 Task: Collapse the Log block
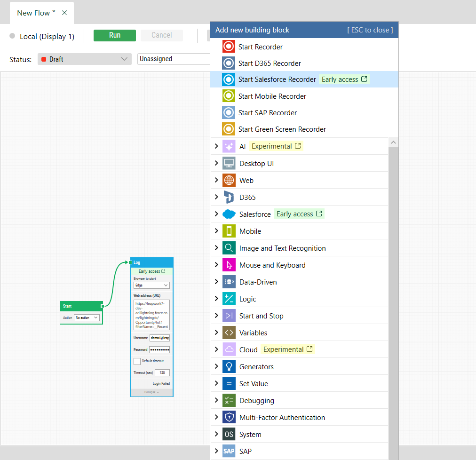click(151, 392)
